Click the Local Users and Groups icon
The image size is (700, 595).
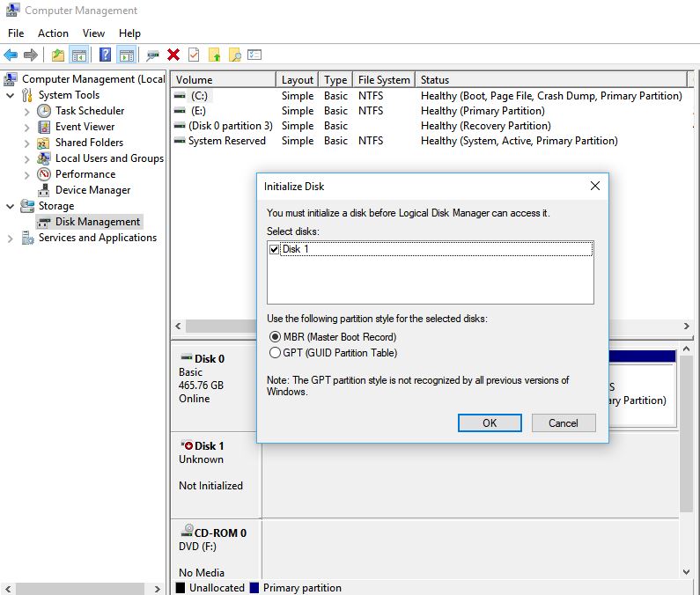coord(44,158)
